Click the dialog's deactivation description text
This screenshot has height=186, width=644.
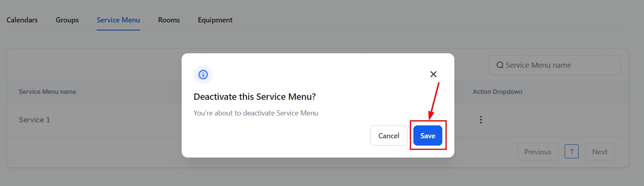(256, 113)
